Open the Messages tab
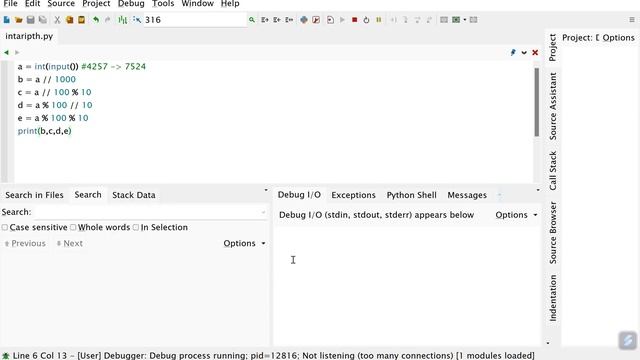The height and width of the screenshot is (360, 640). [467, 195]
